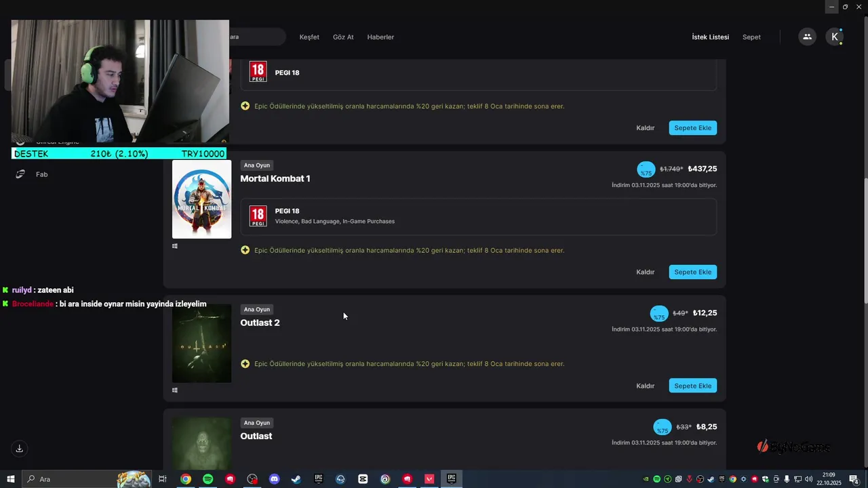The height and width of the screenshot is (488, 868).
Task: Open the Sepet cart link
Action: coord(751,37)
